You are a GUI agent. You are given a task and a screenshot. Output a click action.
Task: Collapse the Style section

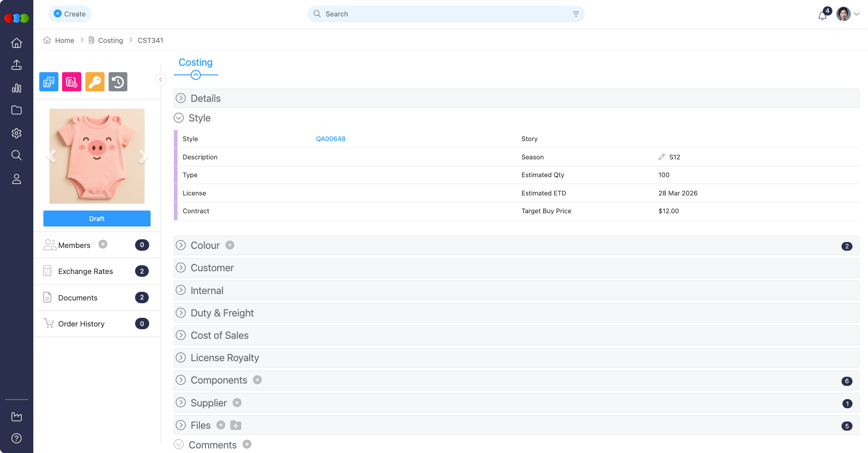pos(179,118)
